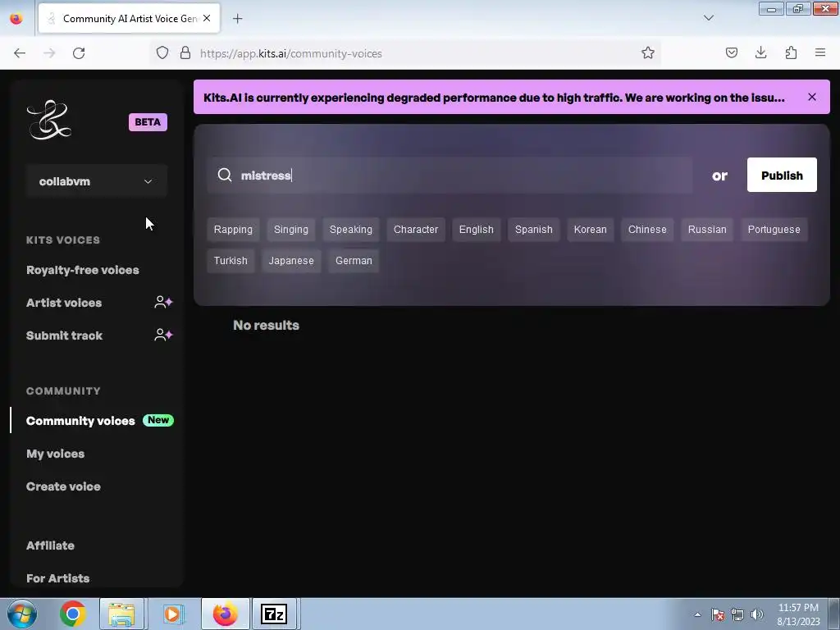840x630 pixels.
Task: Open the Firefox extensions puzzle icon
Action: (791, 53)
